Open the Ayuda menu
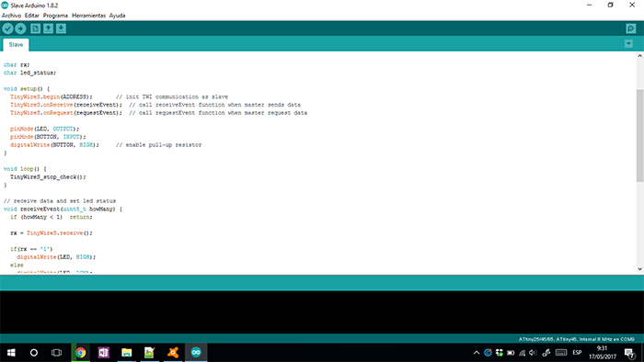This screenshot has height=362, width=644. click(118, 16)
